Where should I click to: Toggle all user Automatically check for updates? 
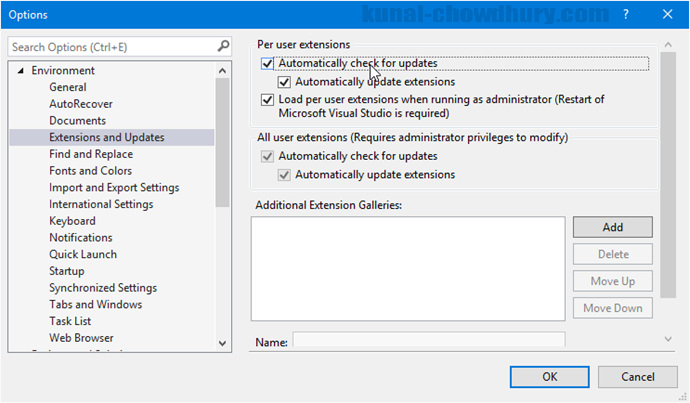267,156
